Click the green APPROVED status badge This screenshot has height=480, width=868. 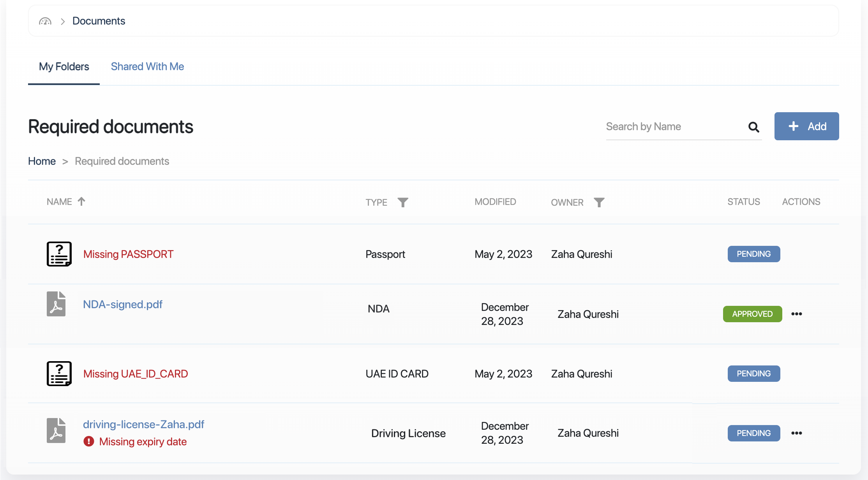[x=752, y=314]
